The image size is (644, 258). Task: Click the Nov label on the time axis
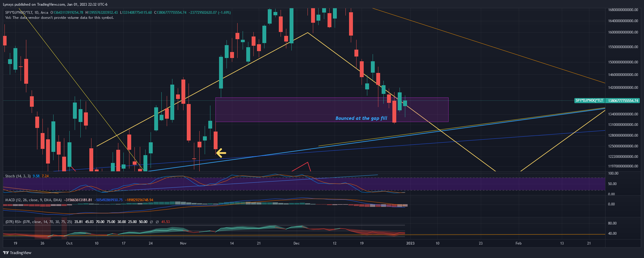click(183, 243)
